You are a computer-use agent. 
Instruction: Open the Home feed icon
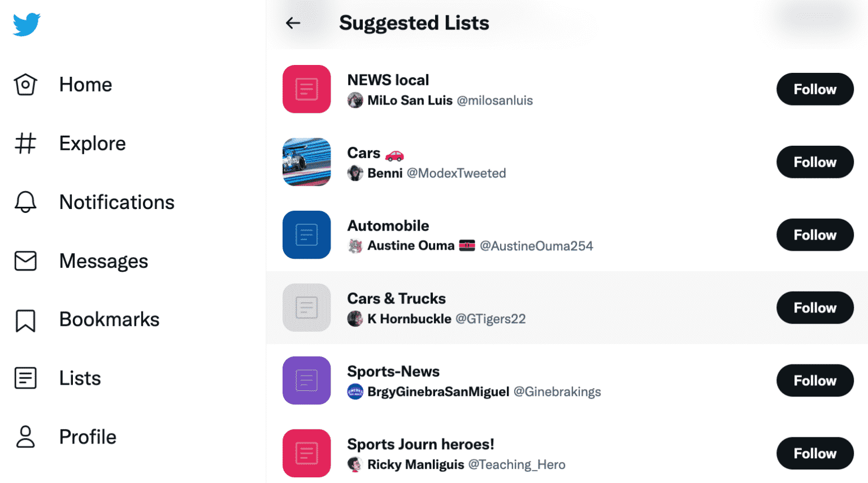tap(25, 84)
